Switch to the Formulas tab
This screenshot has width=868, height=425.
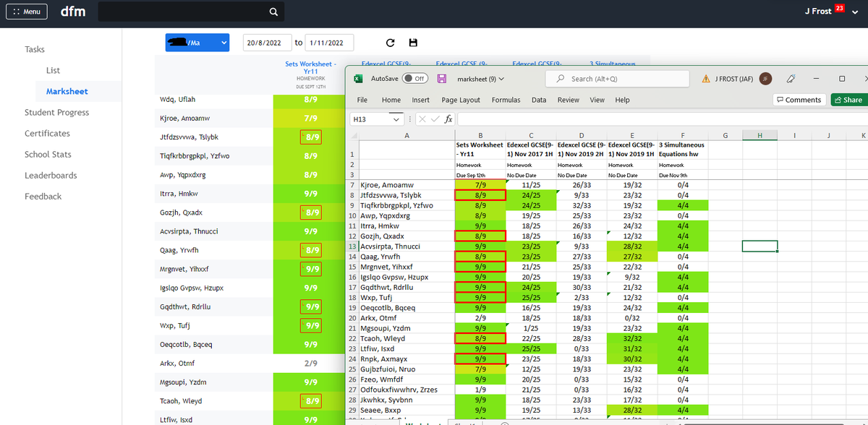point(506,100)
